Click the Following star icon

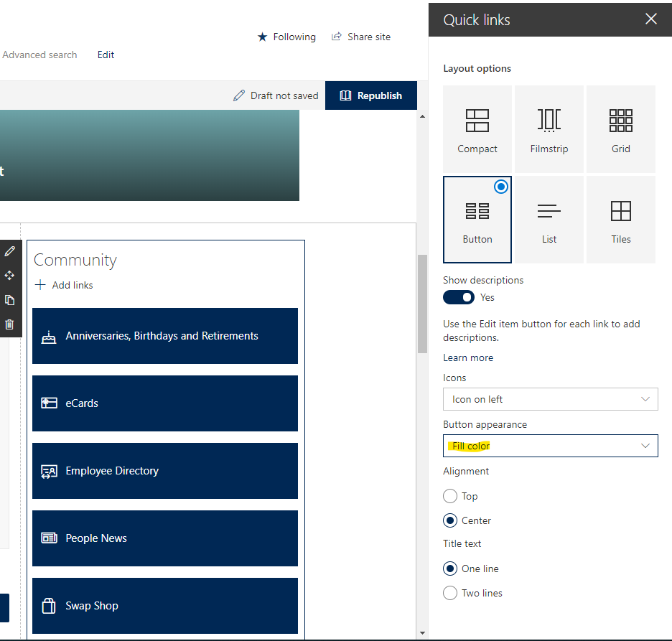pyautogui.click(x=262, y=37)
